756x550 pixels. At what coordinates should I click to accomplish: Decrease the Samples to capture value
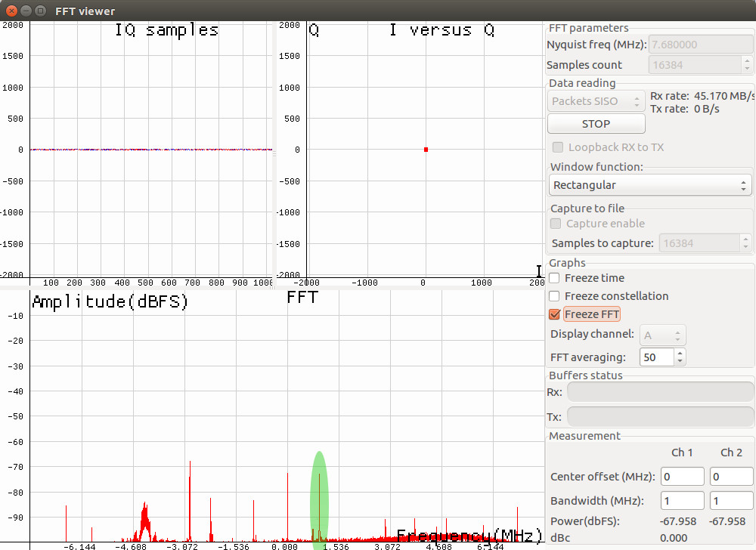745,248
